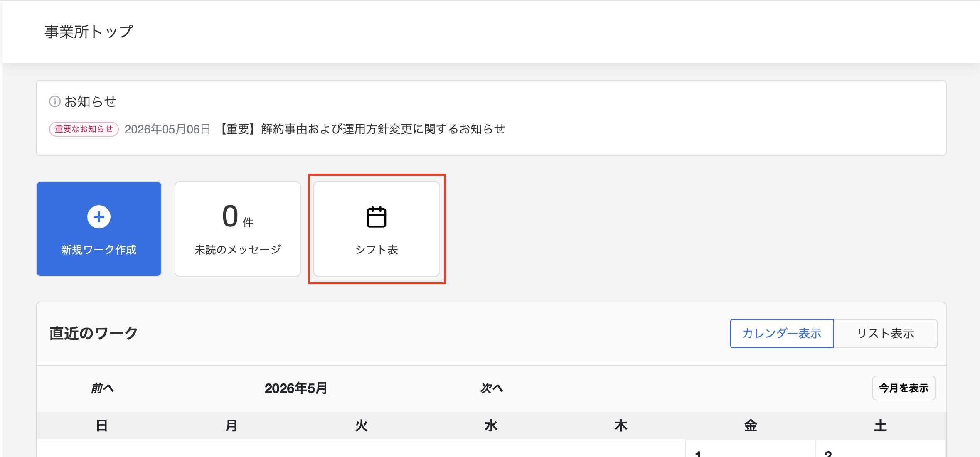Open the シフト表 card
This screenshot has width=980, height=457.
click(377, 229)
